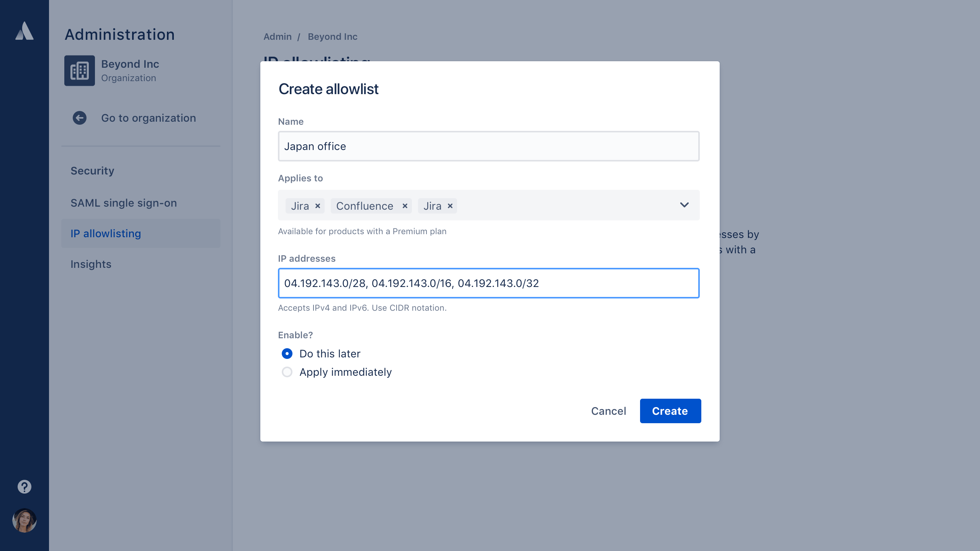This screenshot has width=980, height=551.
Task: Select the Do this later radio button
Action: pyautogui.click(x=287, y=353)
